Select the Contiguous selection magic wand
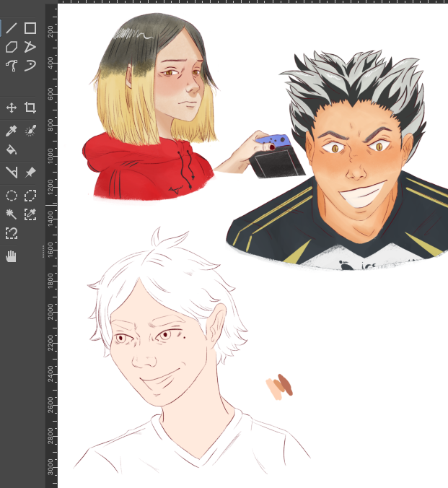Viewport: 448px width, 488px height. [x=12, y=214]
